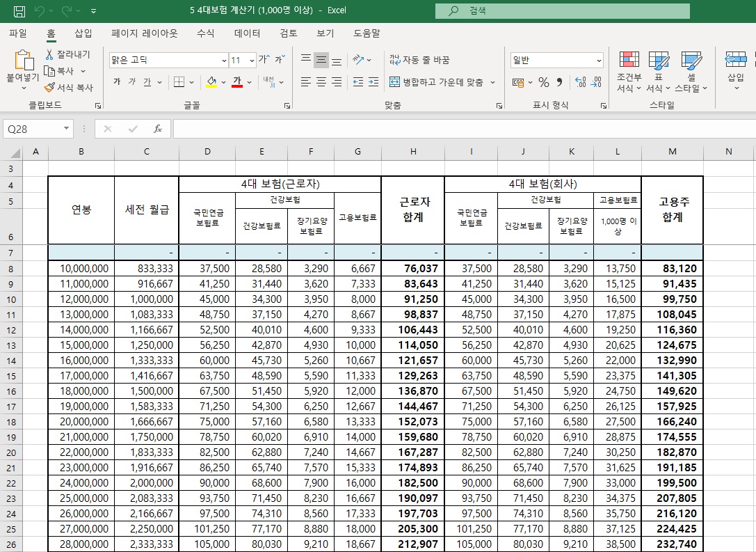756x552 pixels.
Task: Click the search box (검색)
Action: (x=562, y=10)
